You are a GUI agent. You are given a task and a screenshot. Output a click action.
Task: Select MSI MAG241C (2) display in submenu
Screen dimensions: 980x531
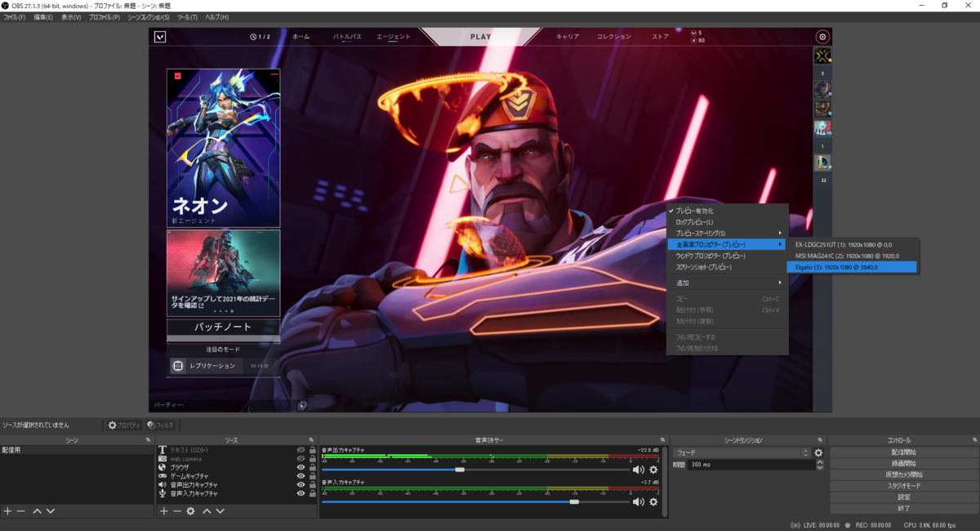point(853,255)
